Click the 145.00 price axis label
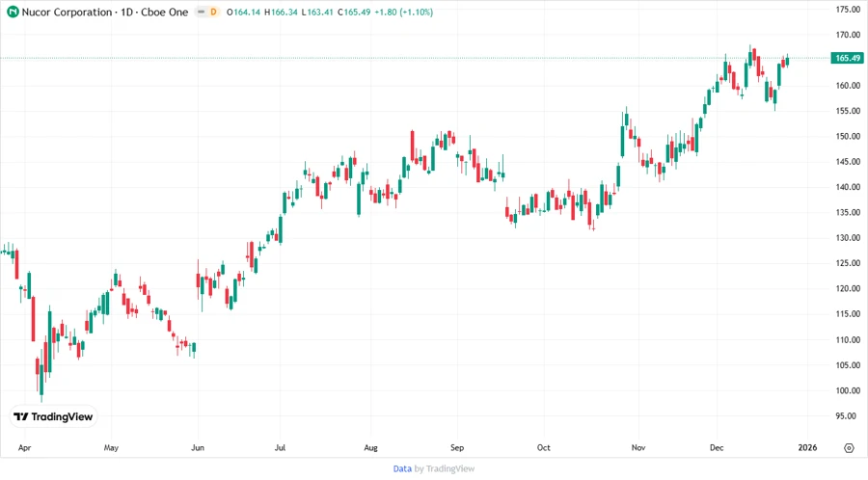 [x=848, y=162]
